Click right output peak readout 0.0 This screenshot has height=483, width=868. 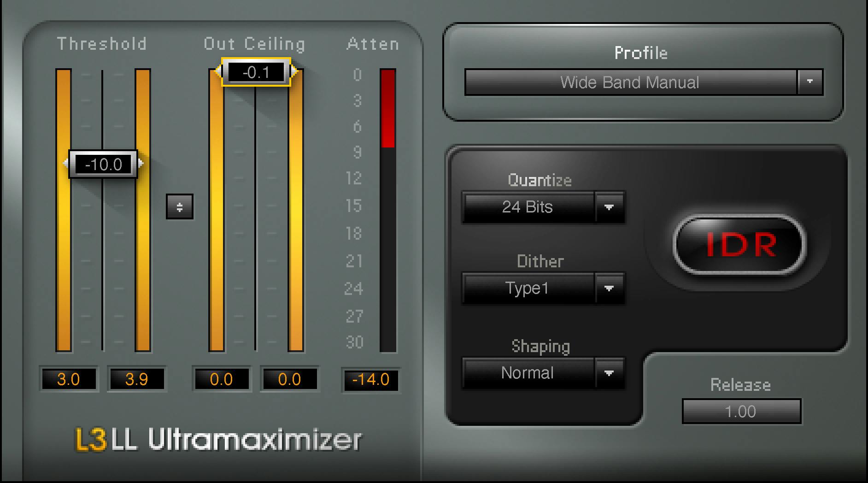pyautogui.click(x=289, y=379)
